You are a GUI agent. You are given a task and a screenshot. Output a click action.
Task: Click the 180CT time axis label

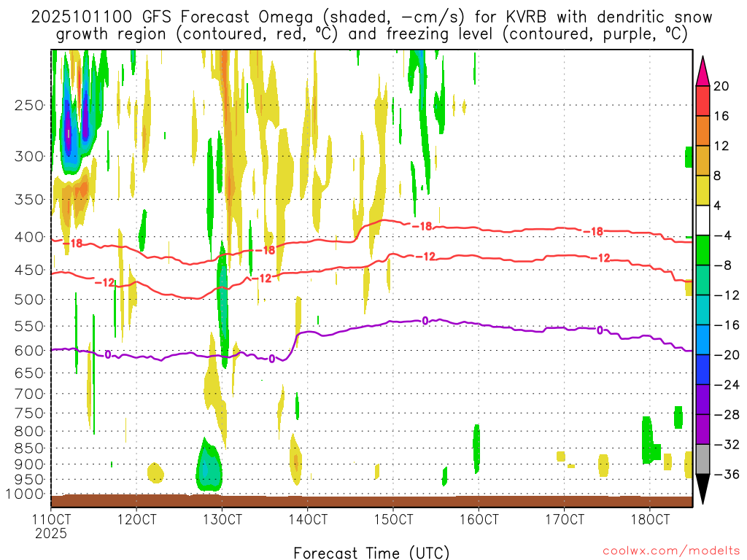(650, 519)
